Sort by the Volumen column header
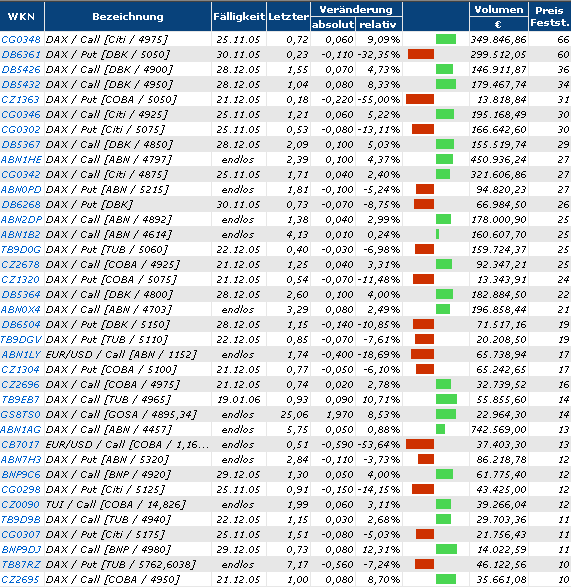The image size is (571, 587). tap(499, 9)
